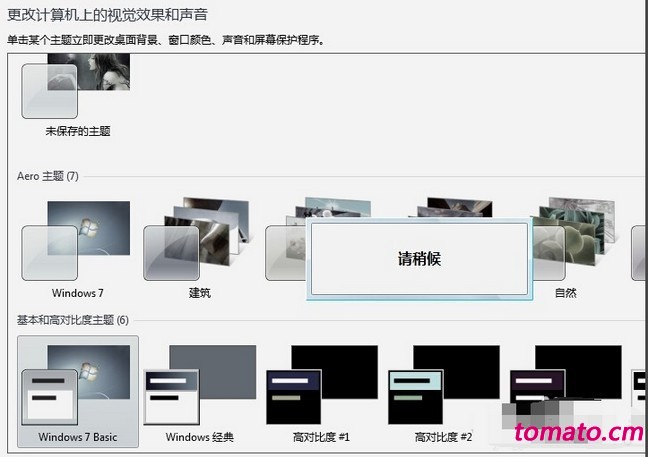The image size is (648, 457).
Task: Click the 基本和高对比度主题 (6) group header
Action: click(73, 320)
